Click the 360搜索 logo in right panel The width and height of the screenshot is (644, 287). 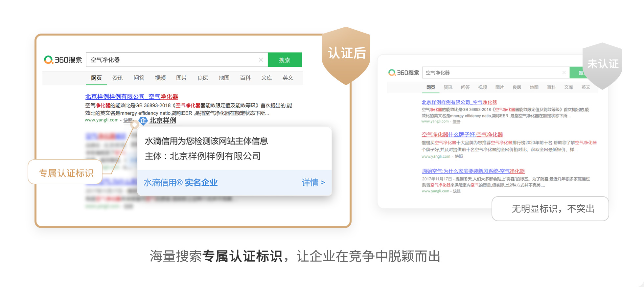point(403,73)
